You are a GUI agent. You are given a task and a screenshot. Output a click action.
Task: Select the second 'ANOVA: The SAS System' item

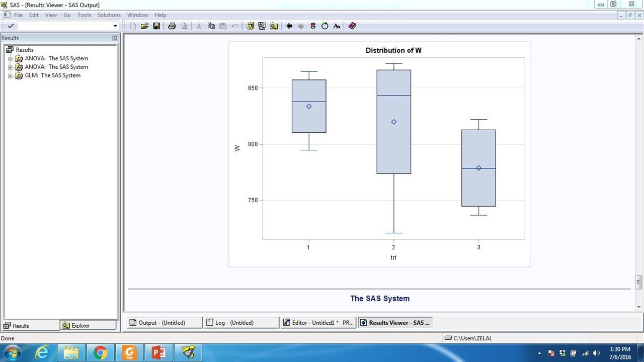point(56,67)
